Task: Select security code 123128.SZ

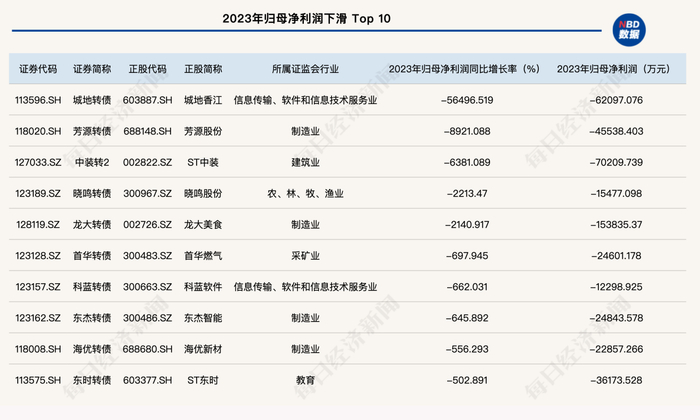Action: [38, 256]
